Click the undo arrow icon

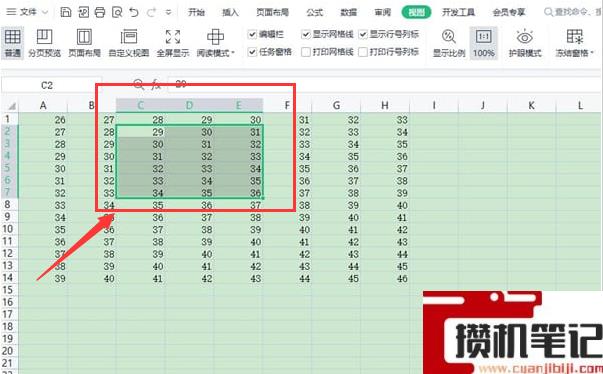pyautogui.click(x=134, y=12)
